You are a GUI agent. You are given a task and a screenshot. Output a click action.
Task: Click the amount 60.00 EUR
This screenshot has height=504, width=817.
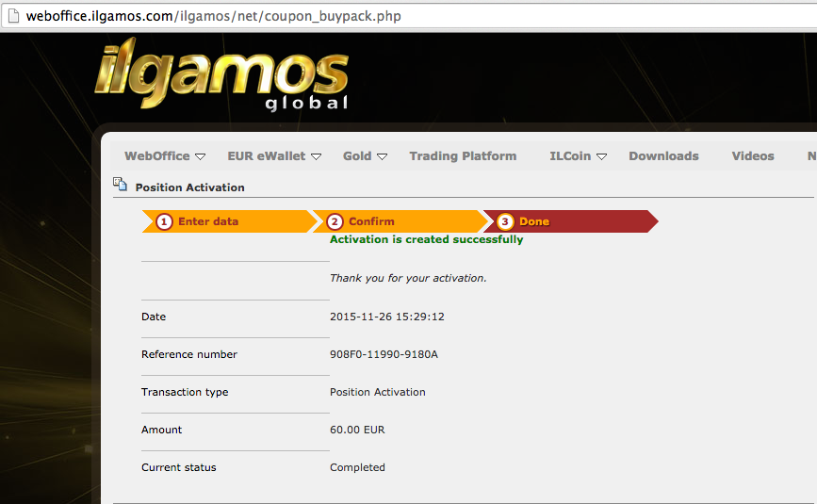point(357,430)
